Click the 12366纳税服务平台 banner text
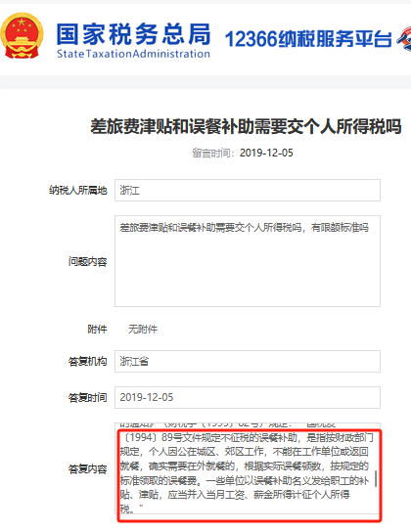411x532 pixels. point(308,39)
